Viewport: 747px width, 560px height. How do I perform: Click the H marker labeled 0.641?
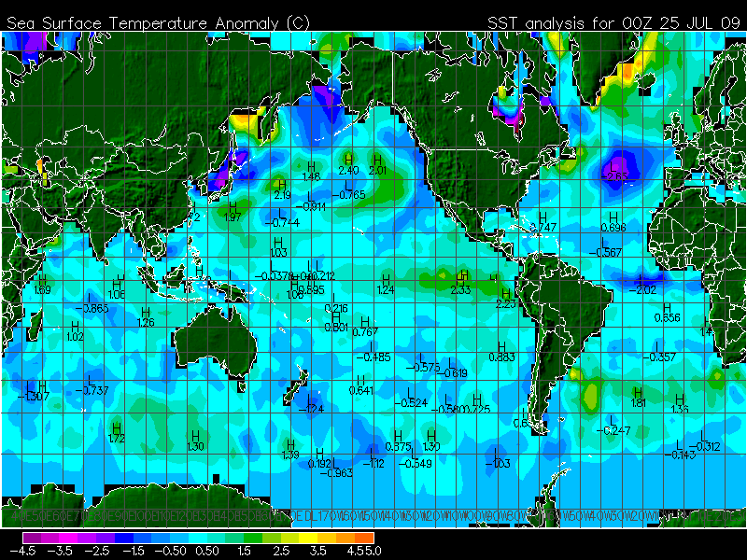360,379
